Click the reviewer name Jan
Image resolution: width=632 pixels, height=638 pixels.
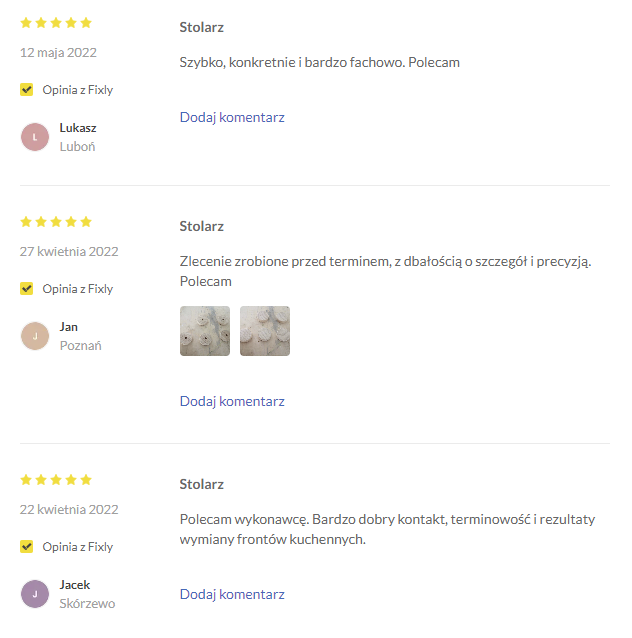point(69,327)
